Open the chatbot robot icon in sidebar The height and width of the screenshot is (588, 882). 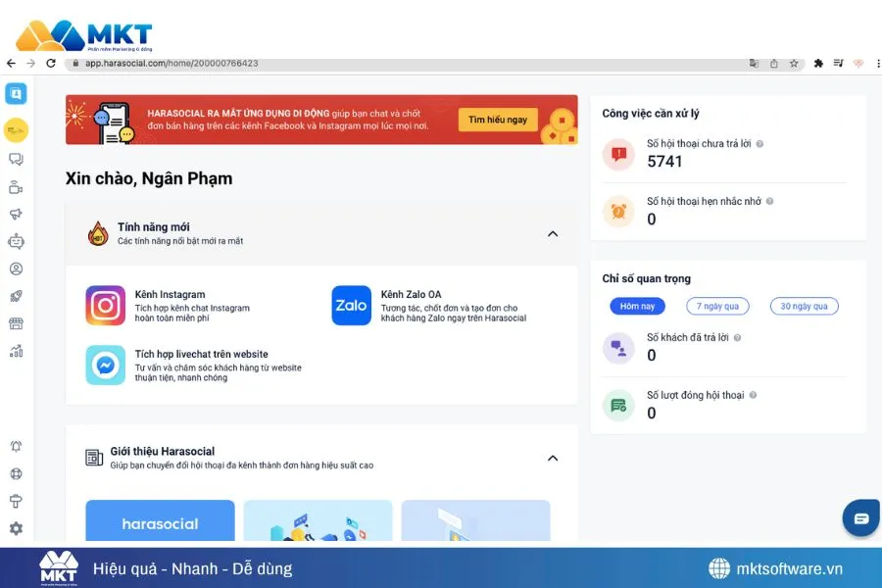click(x=16, y=241)
